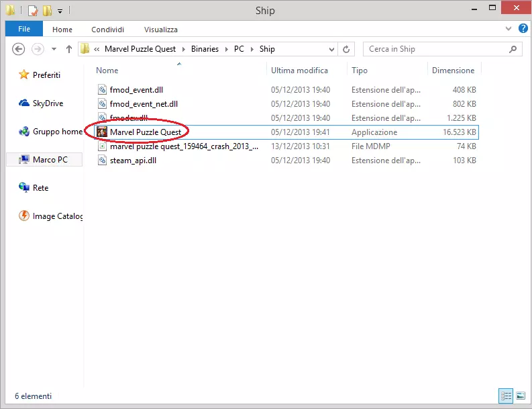Select Preferiti in the navigation pane

(46, 75)
